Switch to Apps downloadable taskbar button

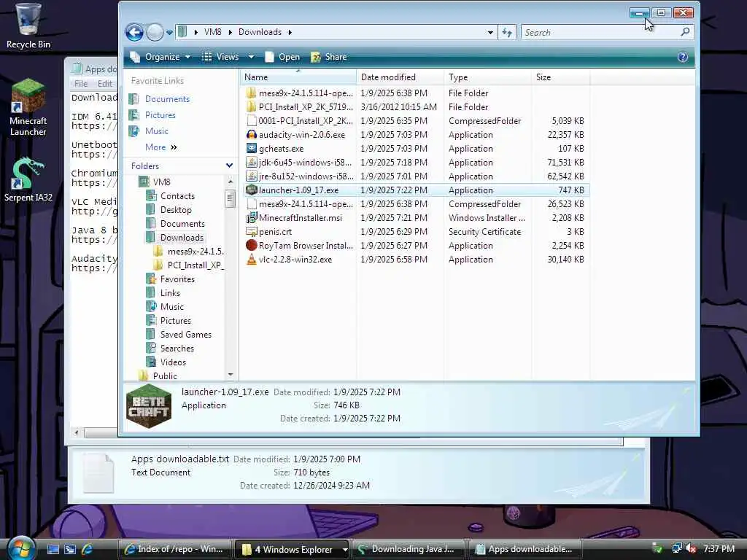click(526, 549)
